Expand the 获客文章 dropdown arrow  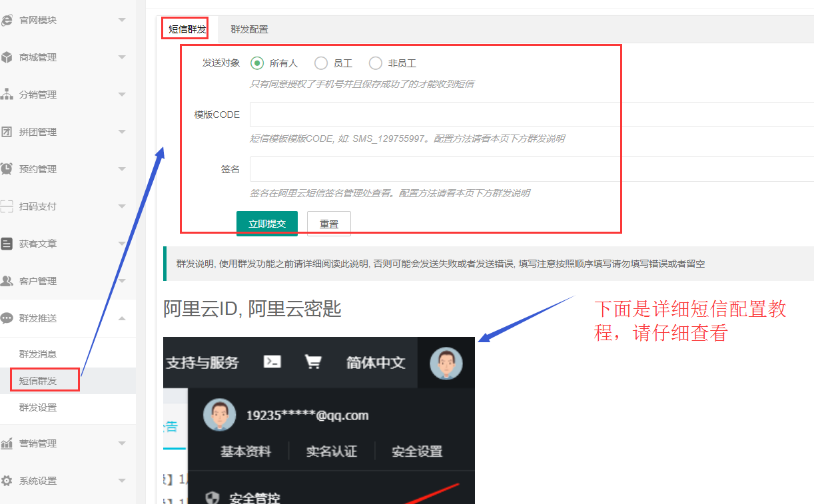point(122,244)
